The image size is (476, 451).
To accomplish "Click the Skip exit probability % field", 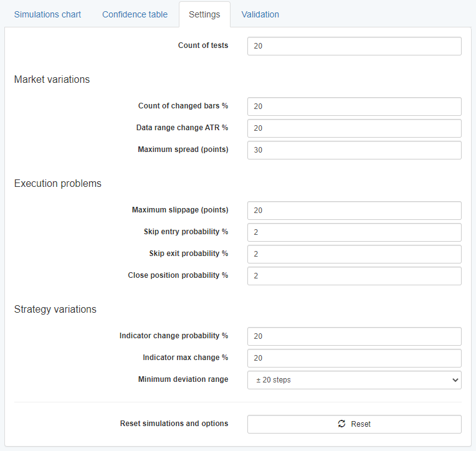I will (x=354, y=254).
